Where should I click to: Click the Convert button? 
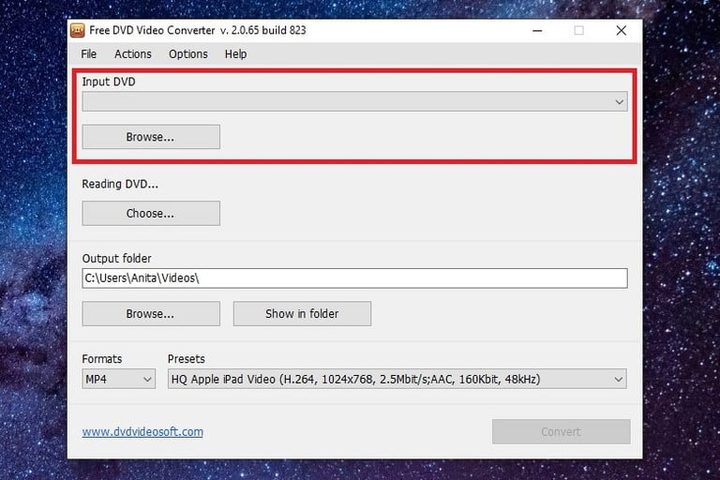click(x=560, y=432)
